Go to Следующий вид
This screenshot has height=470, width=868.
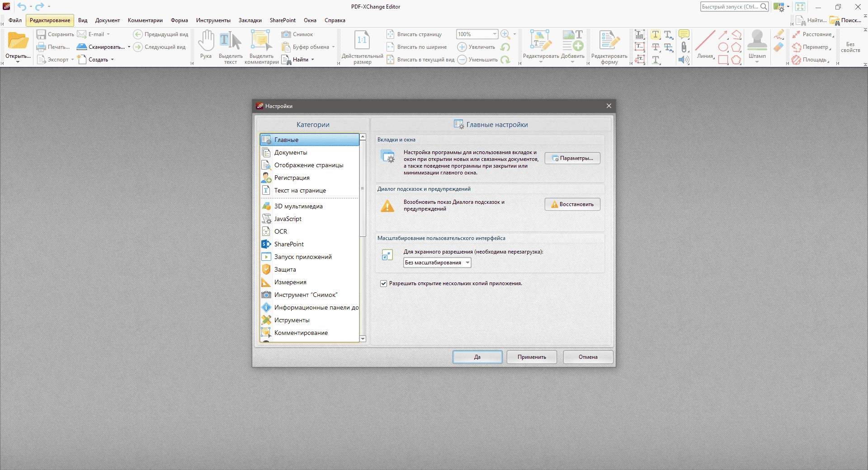click(x=159, y=47)
